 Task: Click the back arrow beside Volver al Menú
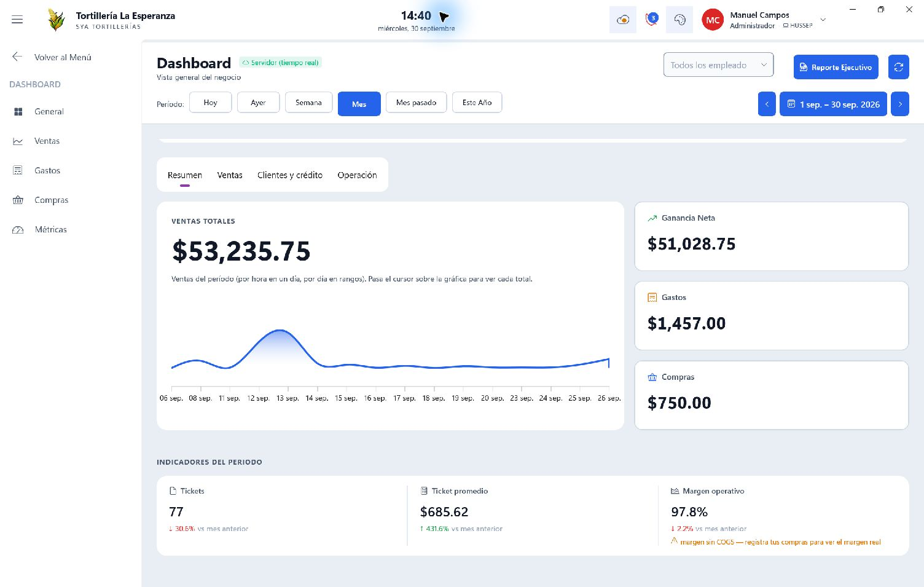[17, 57]
